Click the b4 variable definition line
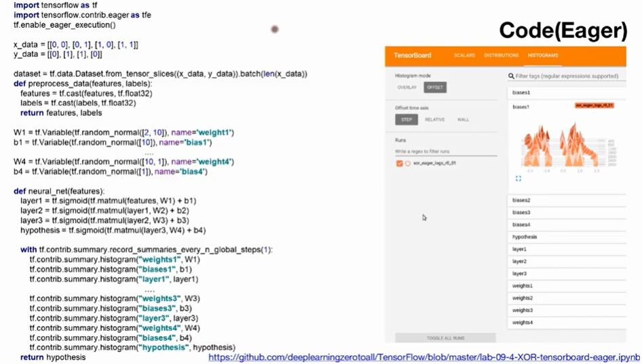Viewport: 642px width, 364px height. point(111,171)
